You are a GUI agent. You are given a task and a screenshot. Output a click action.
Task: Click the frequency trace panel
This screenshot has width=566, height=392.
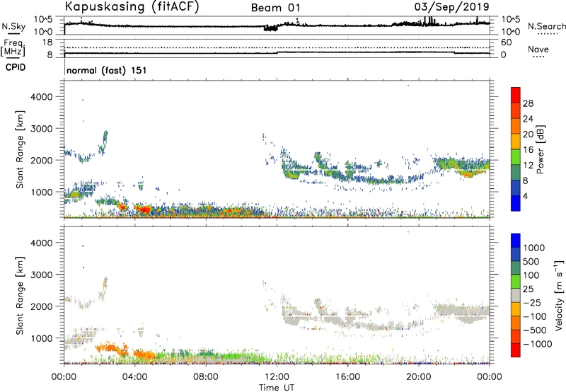point(277,48)
